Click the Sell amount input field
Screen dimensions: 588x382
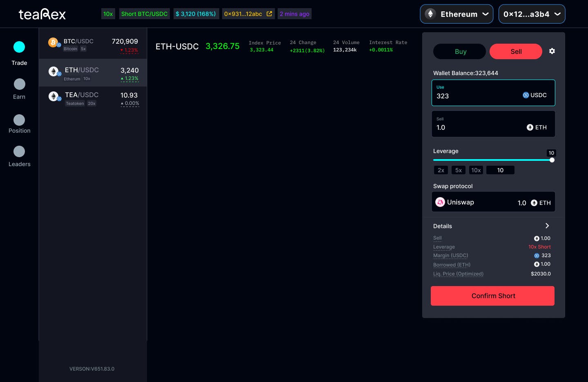pyautogui.click(x=493, y=124)
